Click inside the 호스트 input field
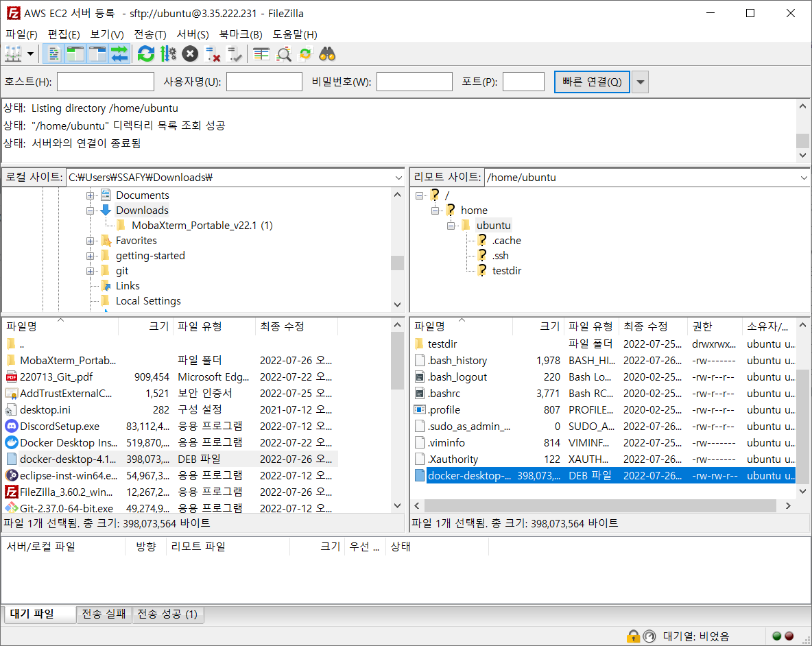Screen dimensions: 812x646 point(106,81)
